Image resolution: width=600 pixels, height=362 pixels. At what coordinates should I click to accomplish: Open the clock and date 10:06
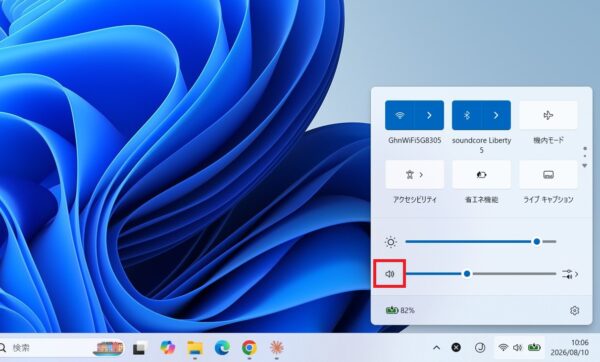tap(569, 347)
